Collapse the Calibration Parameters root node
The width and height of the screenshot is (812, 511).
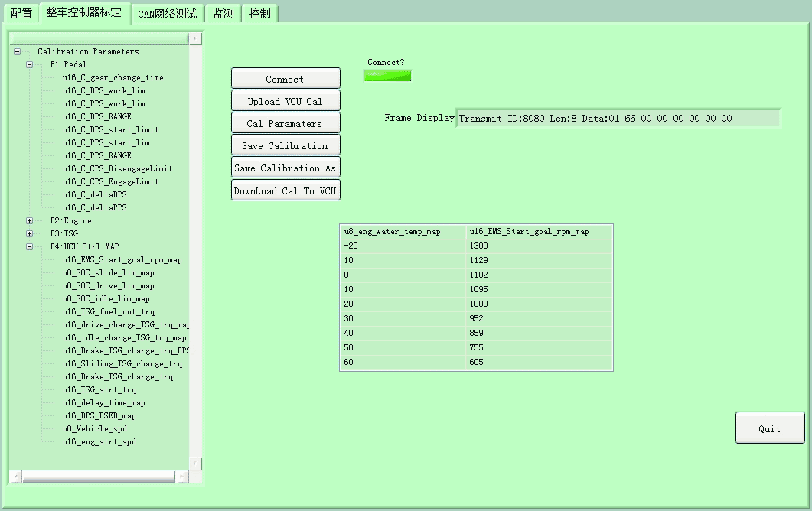(x=17, y=52)
